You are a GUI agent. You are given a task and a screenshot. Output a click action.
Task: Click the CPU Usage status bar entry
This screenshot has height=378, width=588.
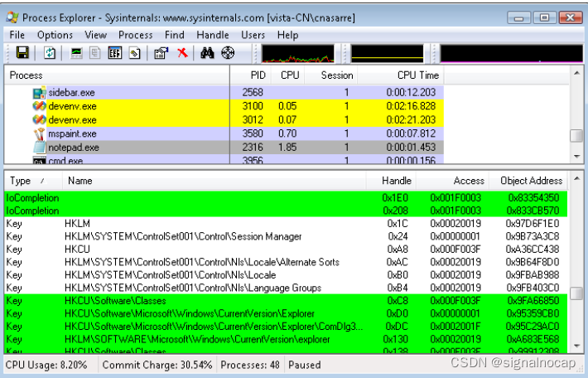(x=46, y=365)
